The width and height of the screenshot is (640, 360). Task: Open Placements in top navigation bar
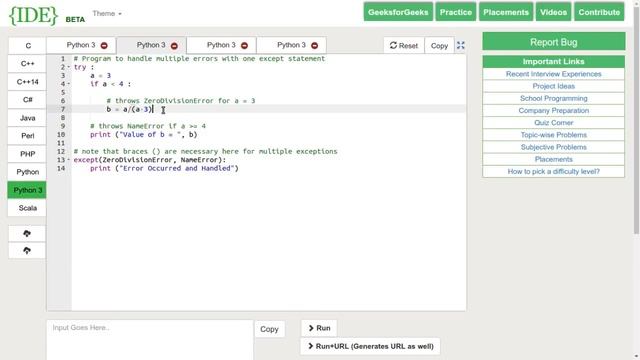point(506,12)
